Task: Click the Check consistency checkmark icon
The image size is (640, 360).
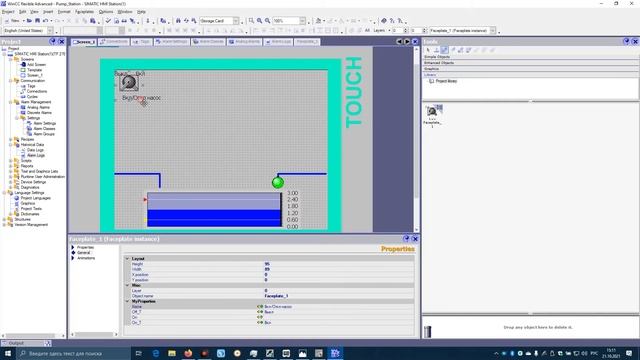Action: click(x=108, y=21)
